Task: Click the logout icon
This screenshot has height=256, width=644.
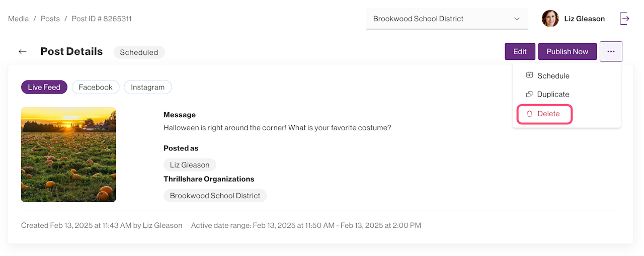Action: [624, 19]
